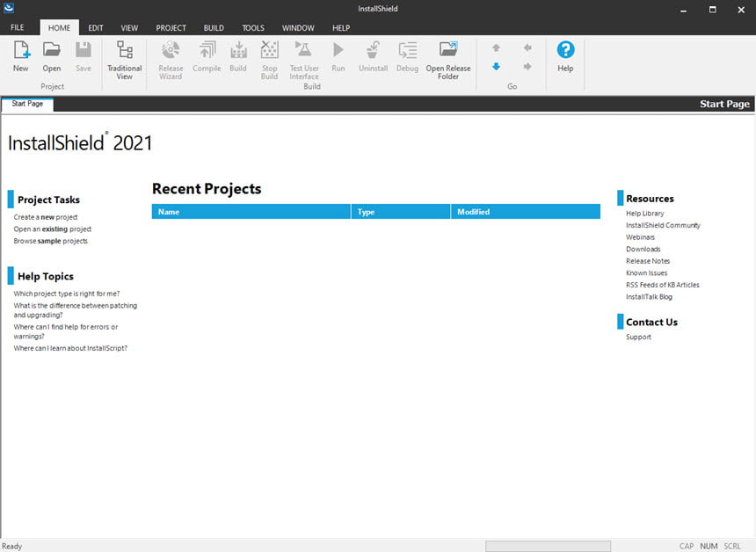Sort recent projects by Type column
The image size is (756, 552).
[x=401, y=212]
